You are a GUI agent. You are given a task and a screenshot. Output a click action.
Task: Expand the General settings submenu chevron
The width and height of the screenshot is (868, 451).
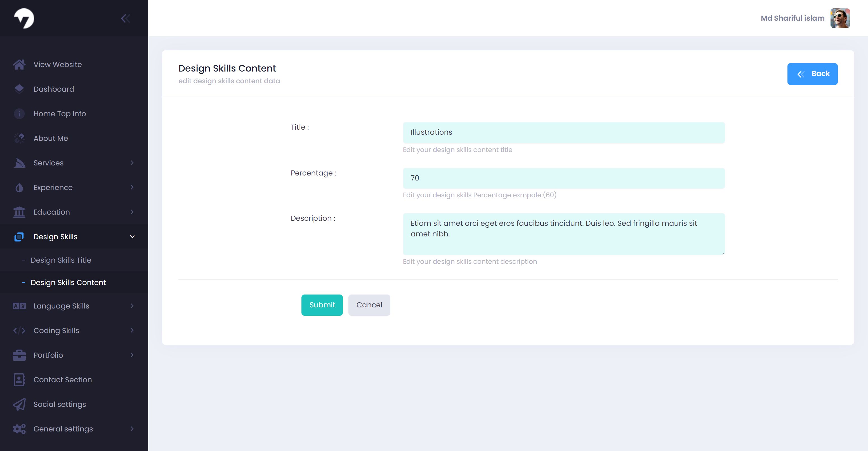click(132, 429)
